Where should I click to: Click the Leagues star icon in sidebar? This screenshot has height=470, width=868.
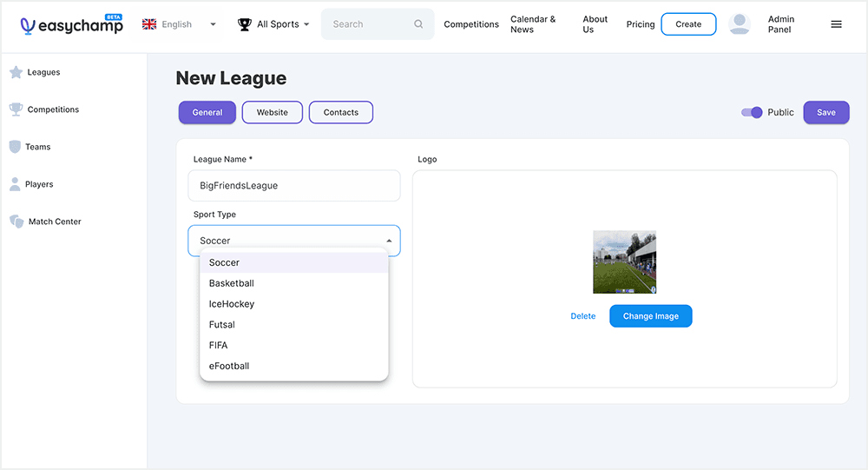click(x=16, y=73)
